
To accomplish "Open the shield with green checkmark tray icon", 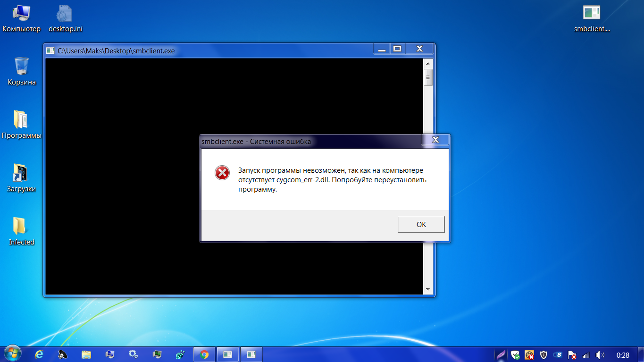I will point(516,355).
